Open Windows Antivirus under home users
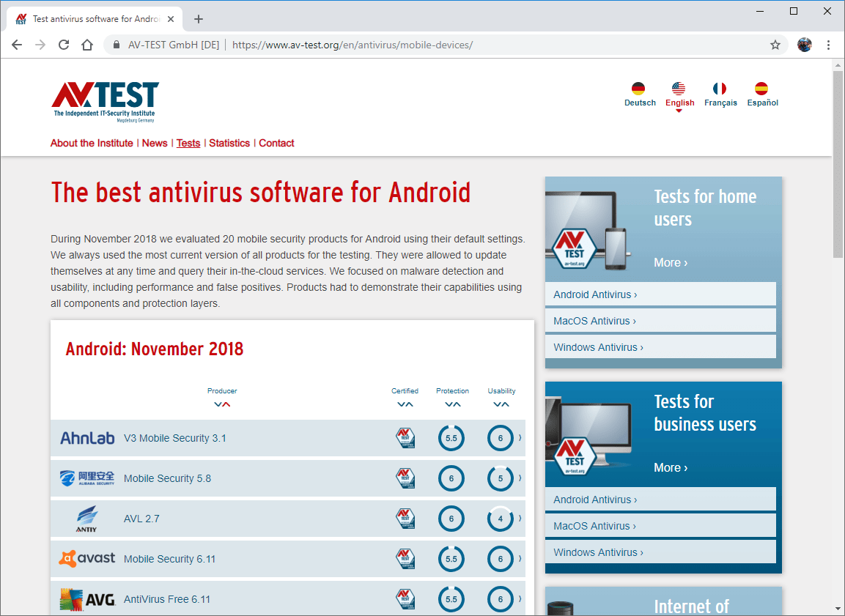 [660, 347]
